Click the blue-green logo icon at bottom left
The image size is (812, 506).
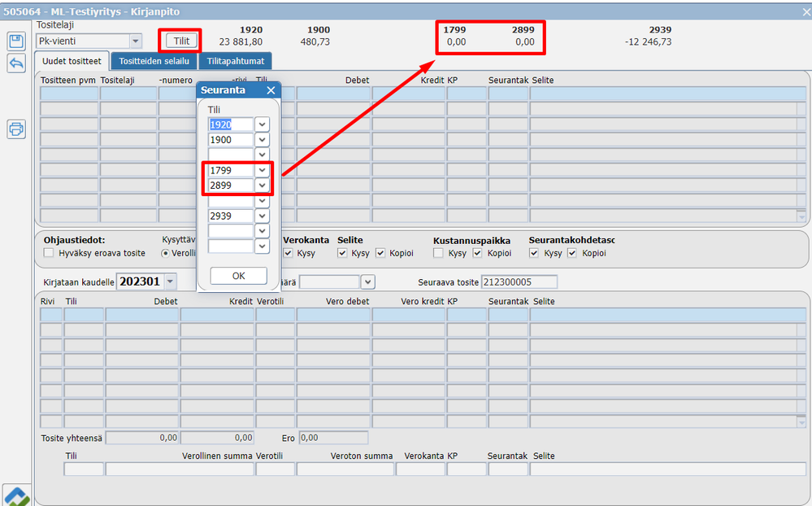pos(16,495)
